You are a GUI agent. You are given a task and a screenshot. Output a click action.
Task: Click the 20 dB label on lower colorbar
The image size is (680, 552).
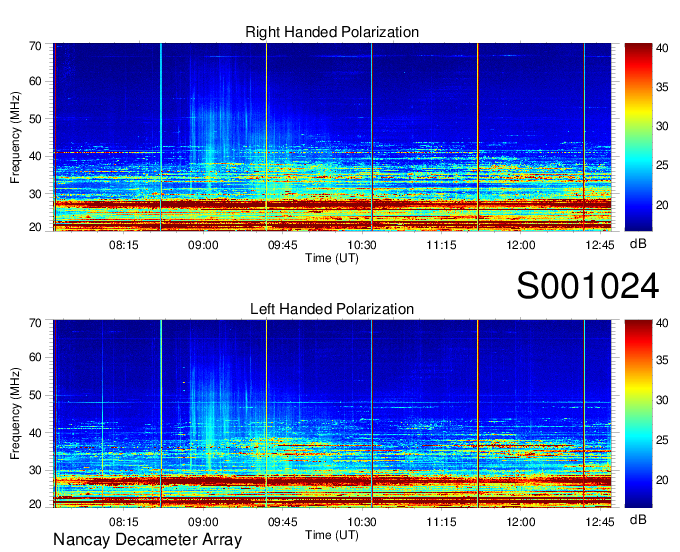[662, 480]
